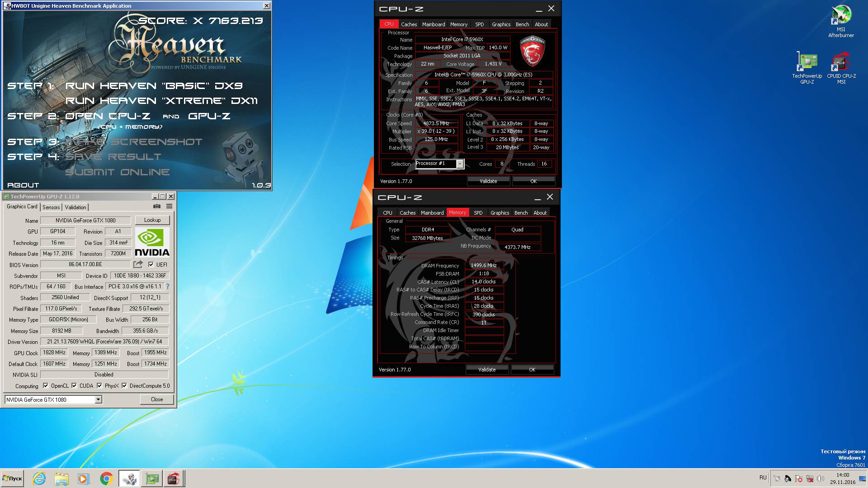Open the TechPowerUp GPU-Z desktop shortcut
The width and height of the screenshot is (868, 488).
tap(807, 68)
